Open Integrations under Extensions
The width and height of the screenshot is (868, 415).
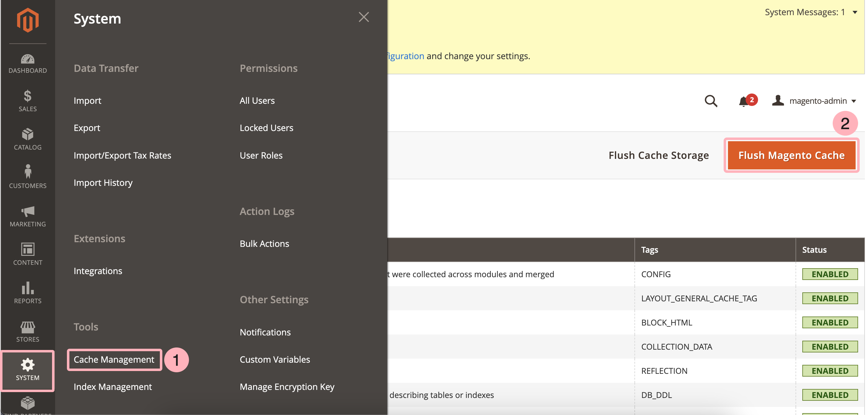click(98, 271)
